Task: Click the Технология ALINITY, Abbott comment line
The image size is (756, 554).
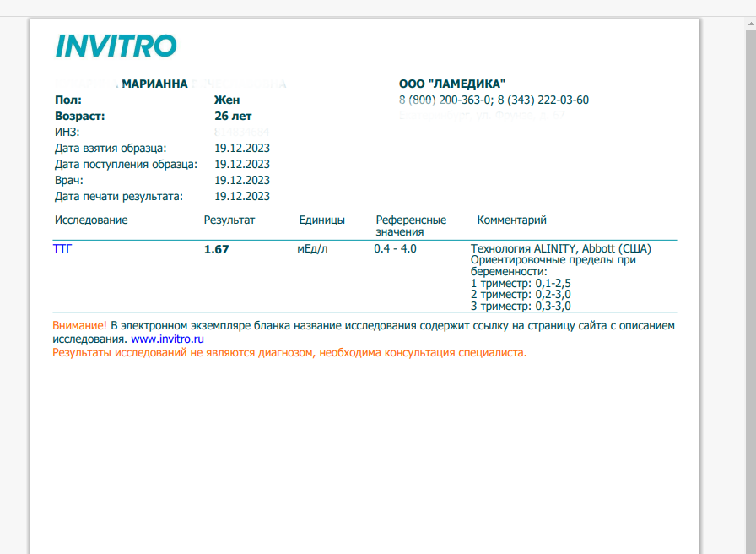Action: click(560, 249)
